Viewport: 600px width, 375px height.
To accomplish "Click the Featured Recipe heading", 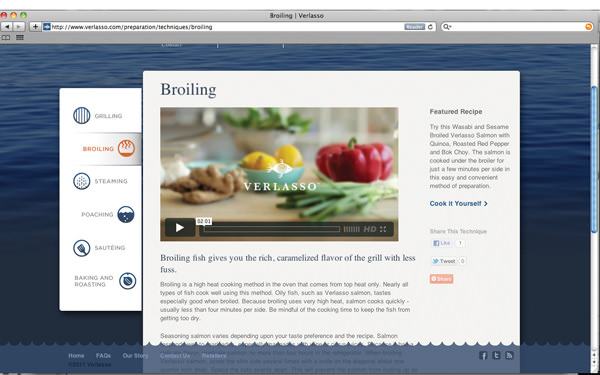I will (456, 112).
